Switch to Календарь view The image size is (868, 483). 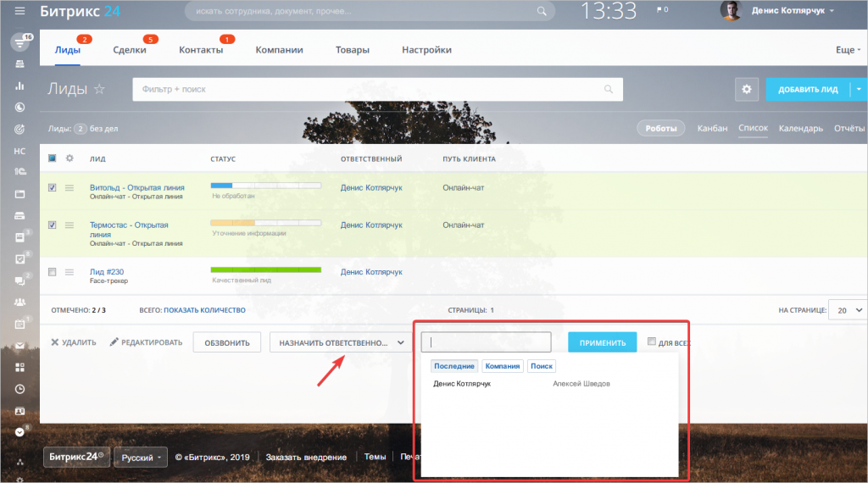pos(800,128)
